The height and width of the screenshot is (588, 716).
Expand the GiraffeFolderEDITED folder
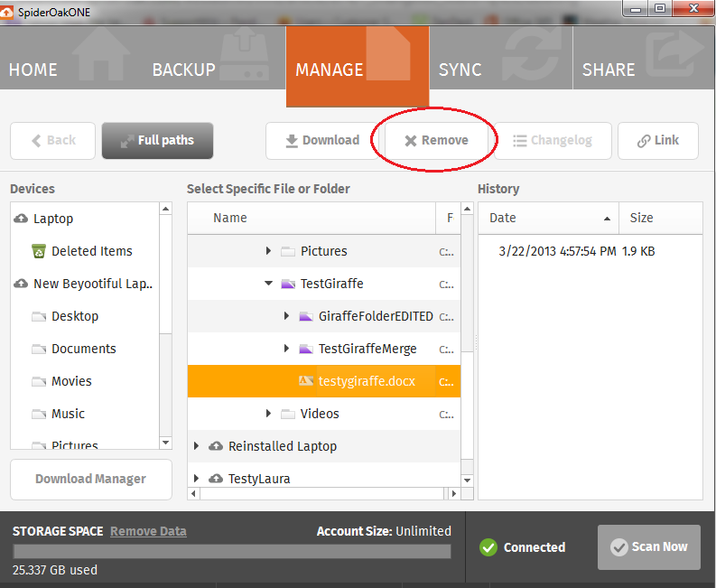pos(286,316)
